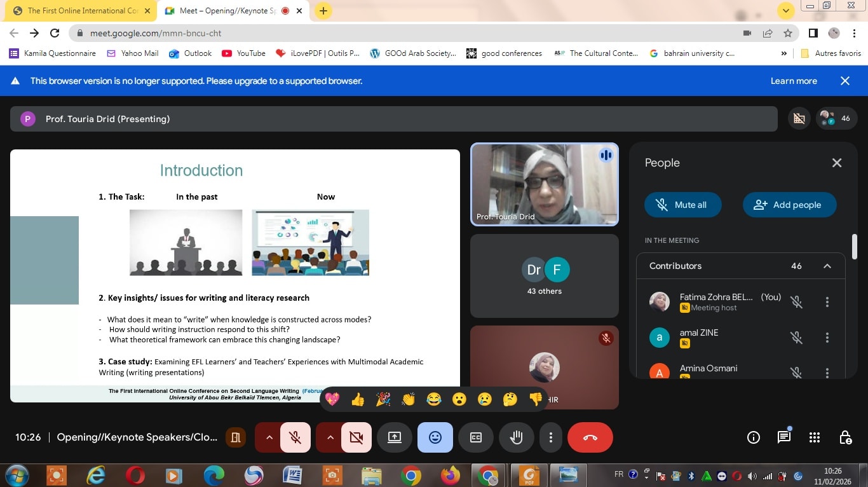This screenshot has height=487, width=868.
Task: Open host controls lock icon
Action: click(x=845, y=437)
